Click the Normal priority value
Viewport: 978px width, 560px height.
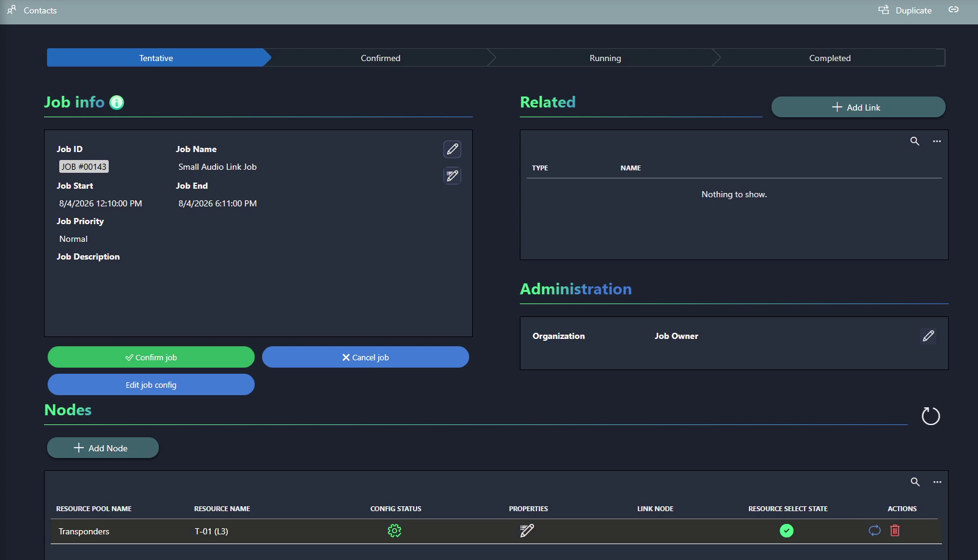(73, 239)
